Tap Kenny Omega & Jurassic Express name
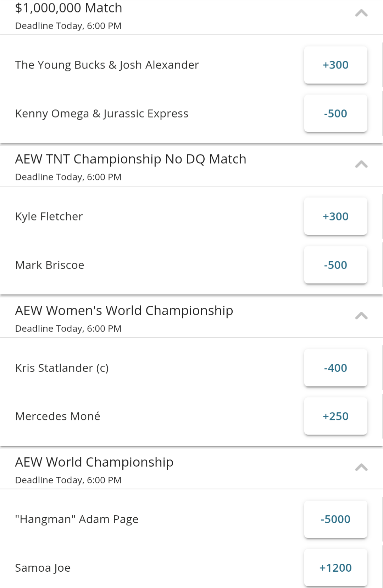 (102, 114)
